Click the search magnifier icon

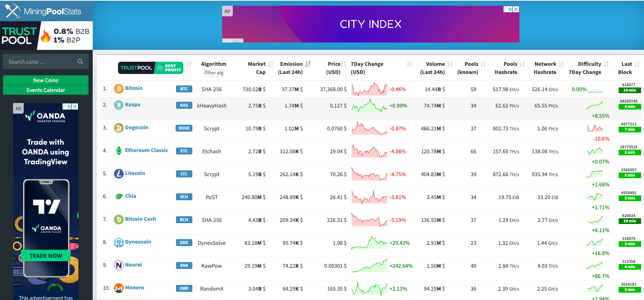pyautogui.click(x=80, y=62)
